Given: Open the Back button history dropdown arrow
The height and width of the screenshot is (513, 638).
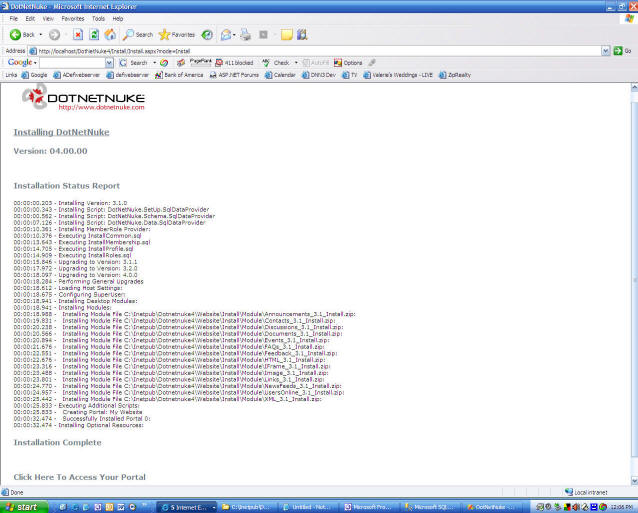Looking at the screenshot, I should pos(41,34).
